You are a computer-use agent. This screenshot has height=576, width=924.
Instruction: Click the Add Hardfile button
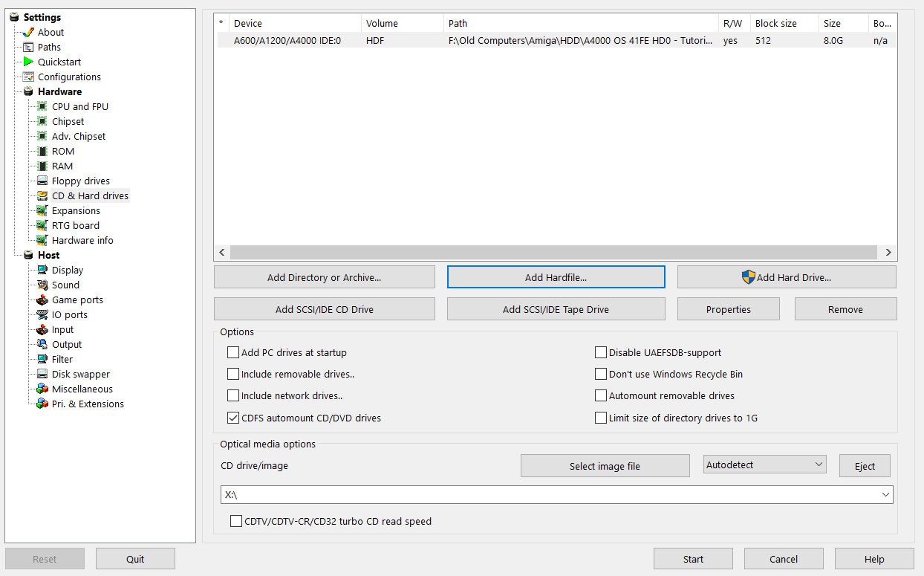[x=556, y=277]
